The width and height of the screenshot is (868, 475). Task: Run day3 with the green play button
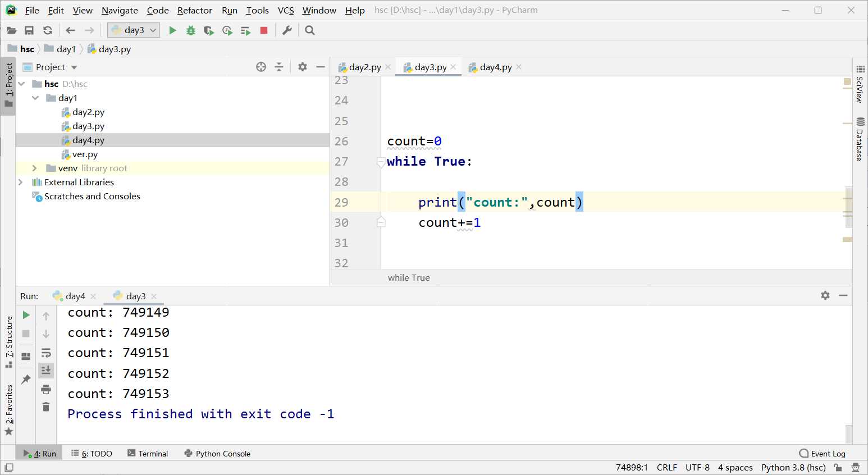click(x=172, y=30)
